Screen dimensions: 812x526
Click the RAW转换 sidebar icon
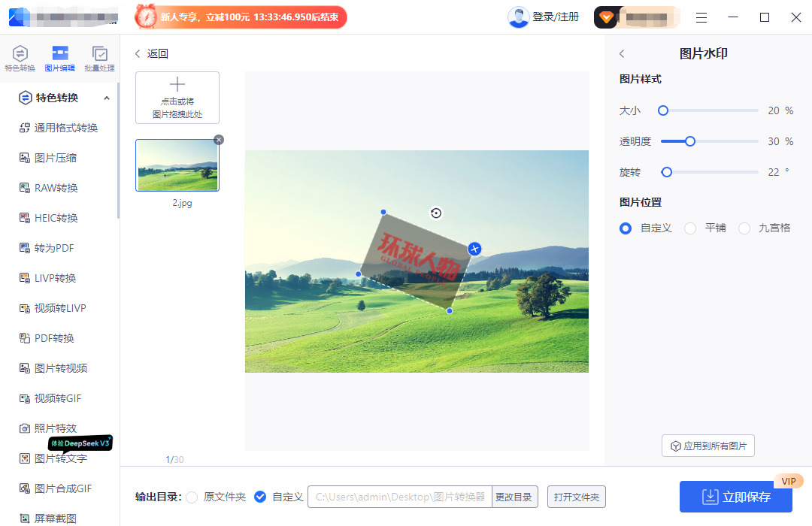[24, 188]
